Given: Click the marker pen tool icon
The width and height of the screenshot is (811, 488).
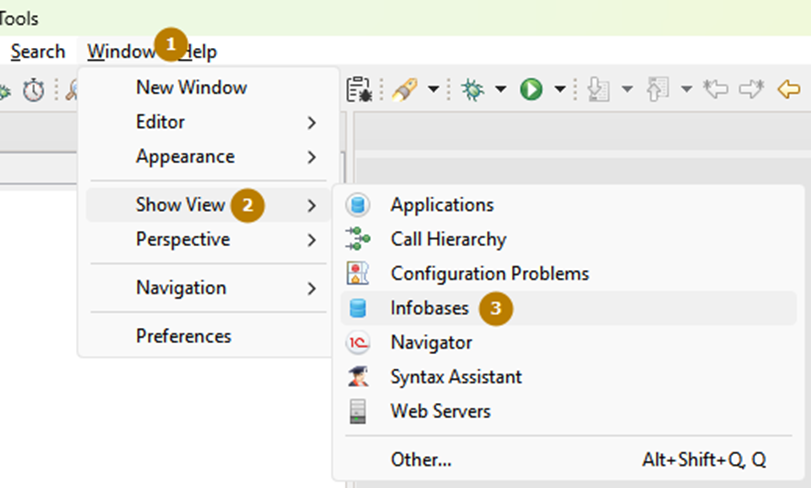Looking at the screenshot, I should [x=405, y=90].
